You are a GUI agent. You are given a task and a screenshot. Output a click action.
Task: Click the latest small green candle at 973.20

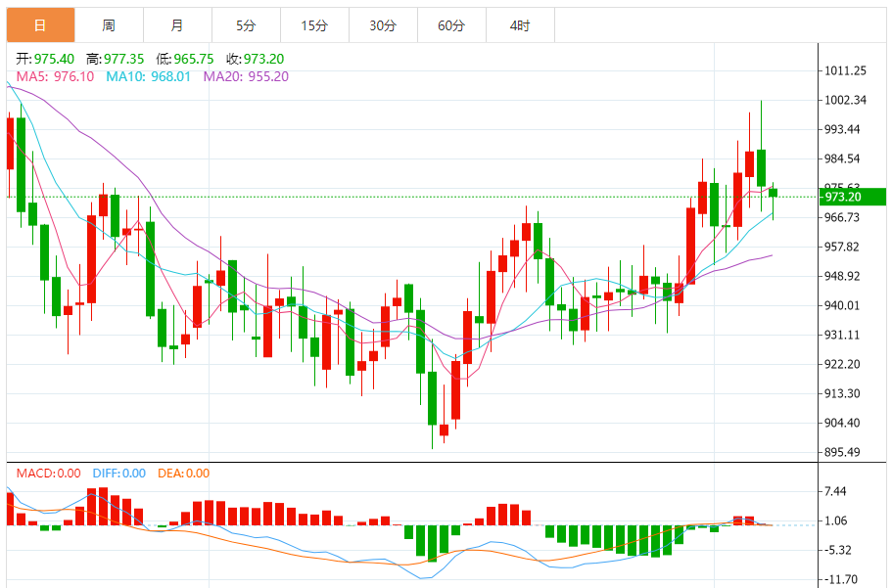[x=774, y=194]
